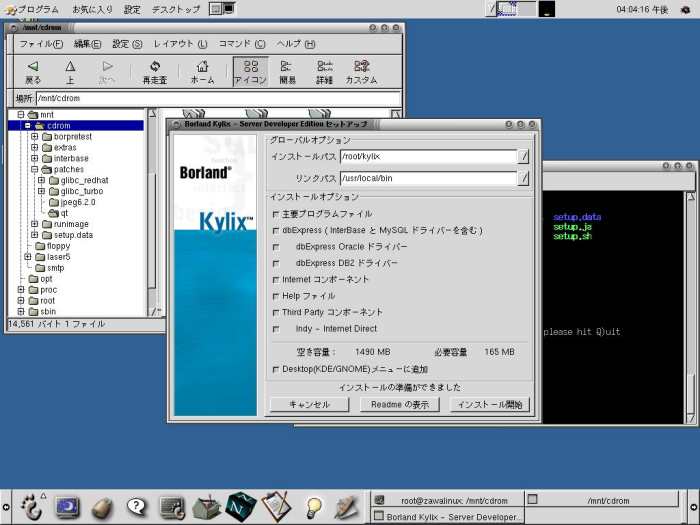Click the キャンセル button in setup
This screenshot has height=525, width=700.
[309, 404]
